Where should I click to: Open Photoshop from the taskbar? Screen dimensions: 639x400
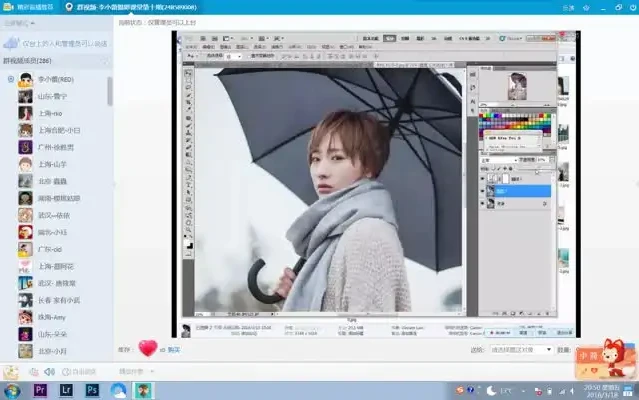[x=92, y=390]
